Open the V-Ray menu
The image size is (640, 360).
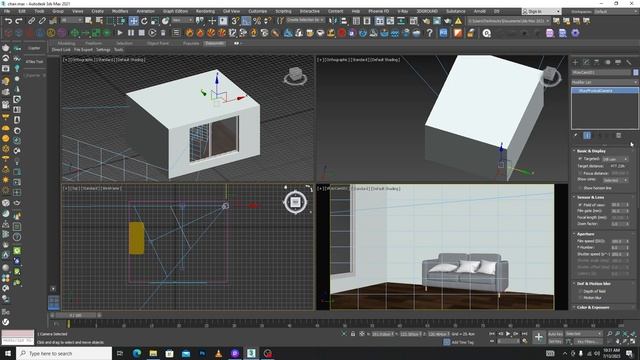pos(402,11)
